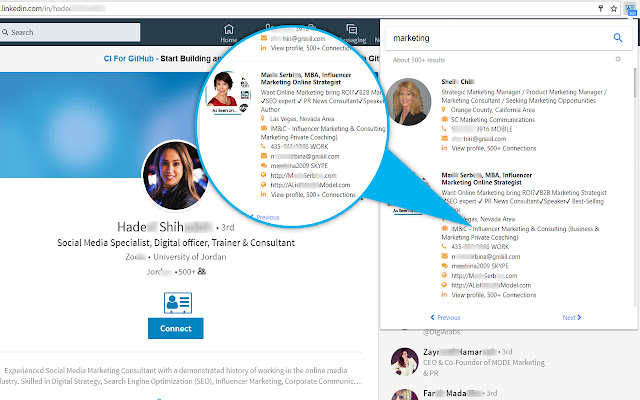The image size is (640, 400).
Task: Click the CI For GitHub ad link
Action: pyautogui.click(x=129, y=58)
